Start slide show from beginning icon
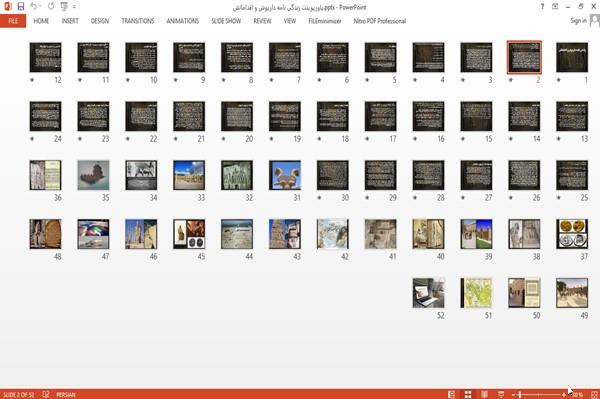 [x=64, y=7]
